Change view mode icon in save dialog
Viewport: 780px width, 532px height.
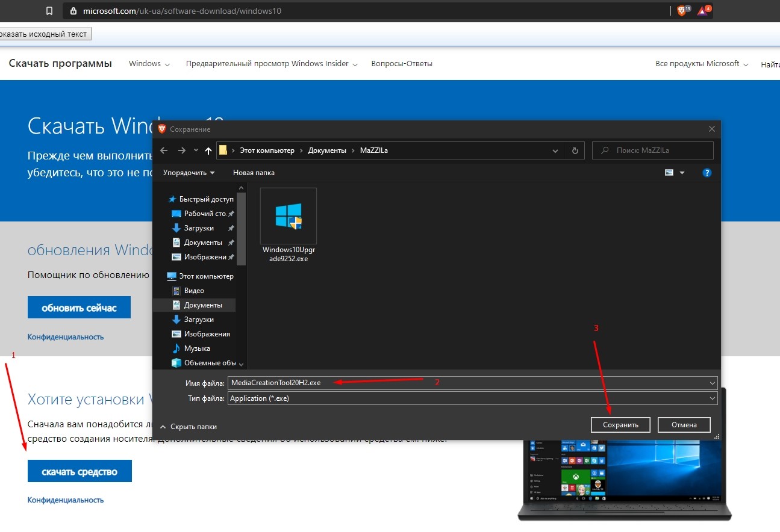pos(669,173)
